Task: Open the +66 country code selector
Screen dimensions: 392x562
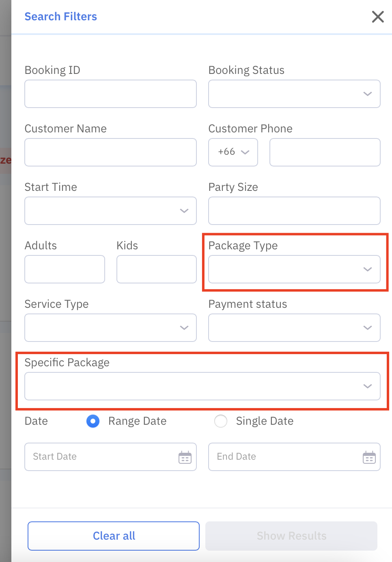Action: click(233, 152)
